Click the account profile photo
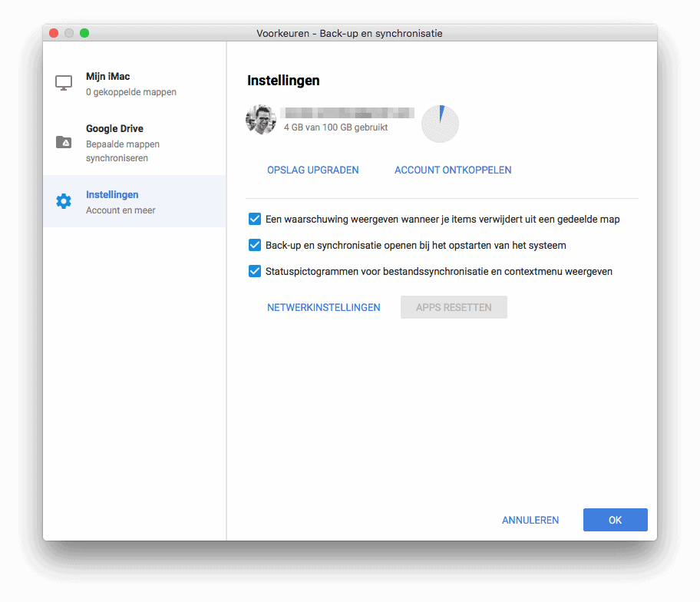 261,120
